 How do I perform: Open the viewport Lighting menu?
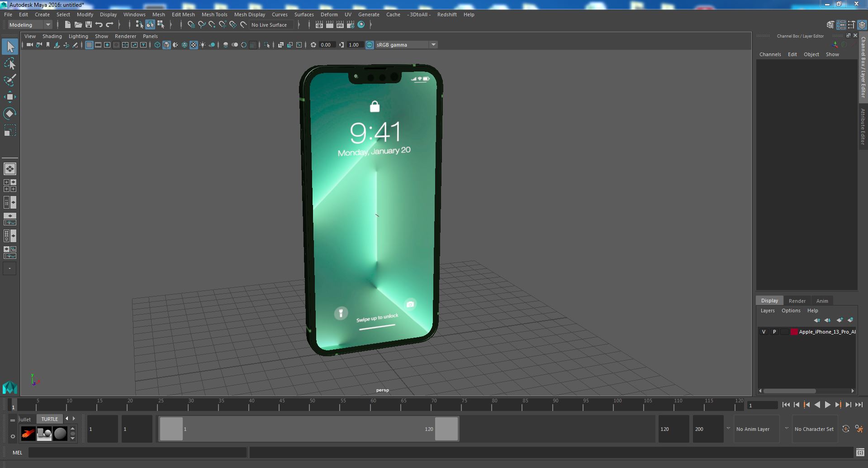pos(78,36)
